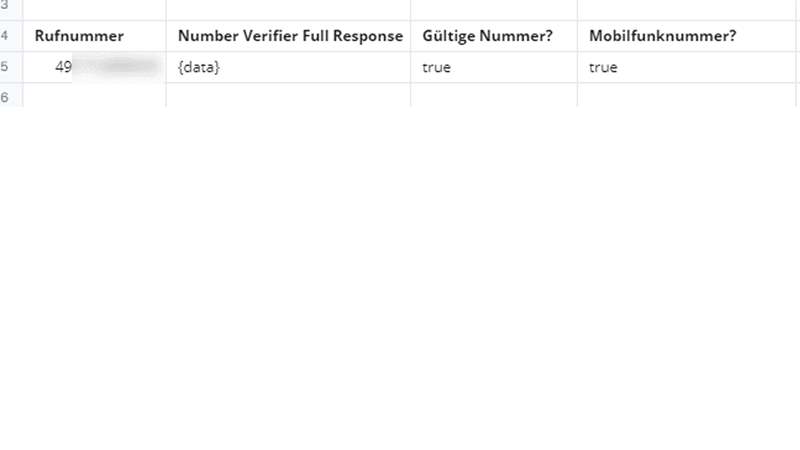Select empty row 3 cell above Number Verifier
Screen dimensions: 800x450
click(x=289, y=8)
